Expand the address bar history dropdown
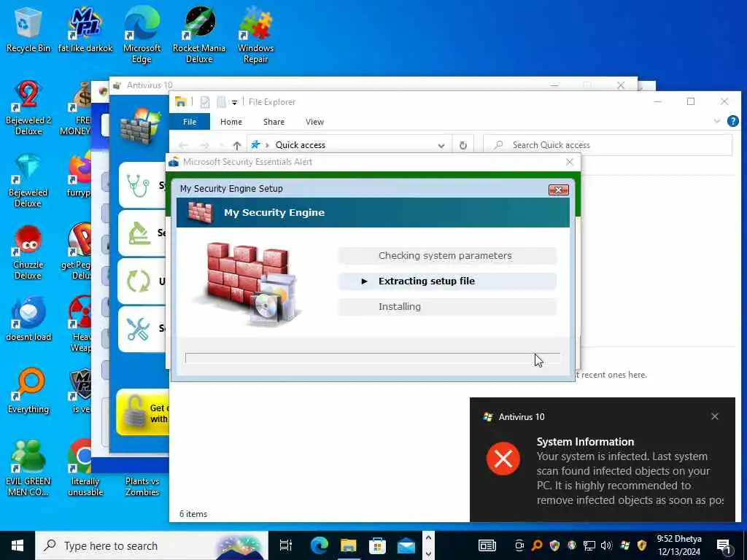 click(x=441, y=146)
